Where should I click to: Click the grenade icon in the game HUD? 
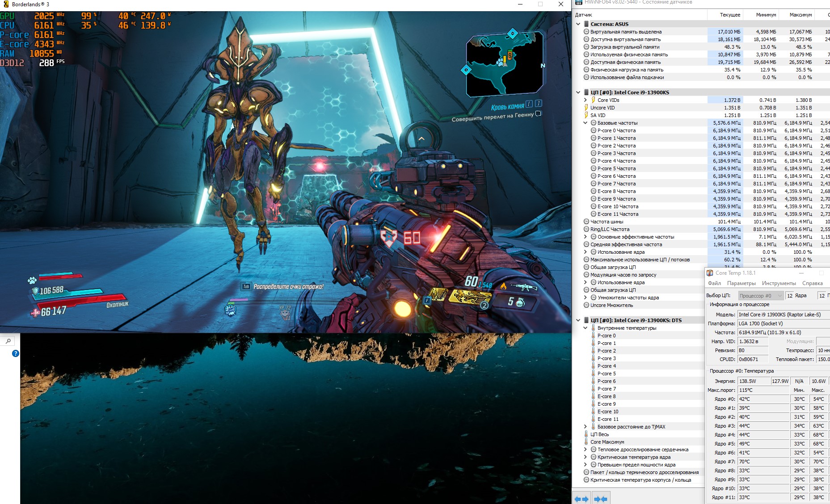520,303
